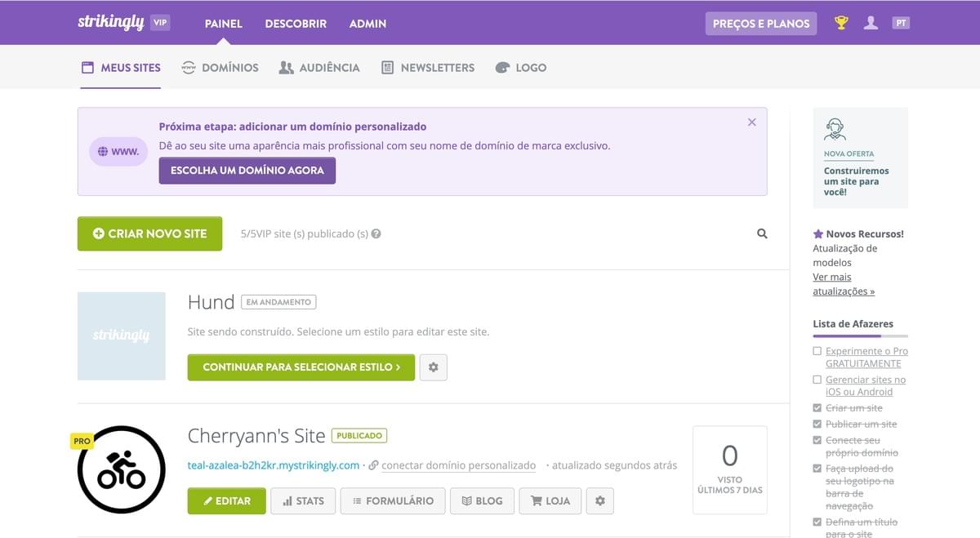Image resolution: width=980 pixels, height=538 pixels.
Task: Toggle the Criar um site checkbox
Action: point(817,408)
